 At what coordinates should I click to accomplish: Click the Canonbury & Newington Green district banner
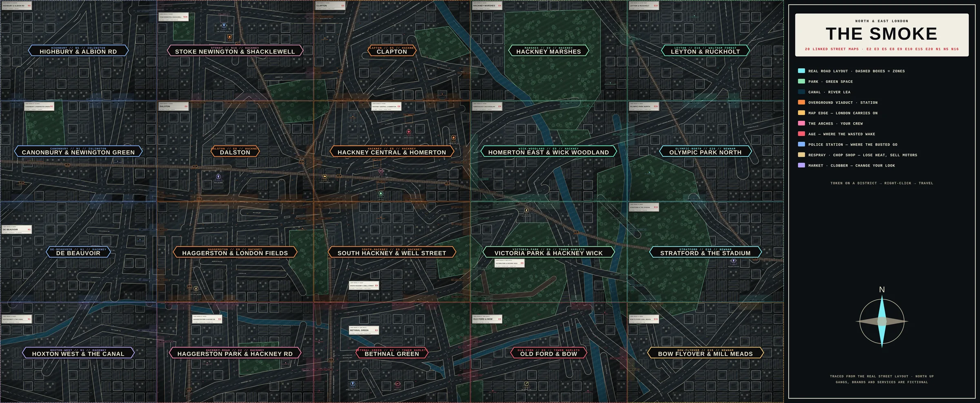point(78,151)
